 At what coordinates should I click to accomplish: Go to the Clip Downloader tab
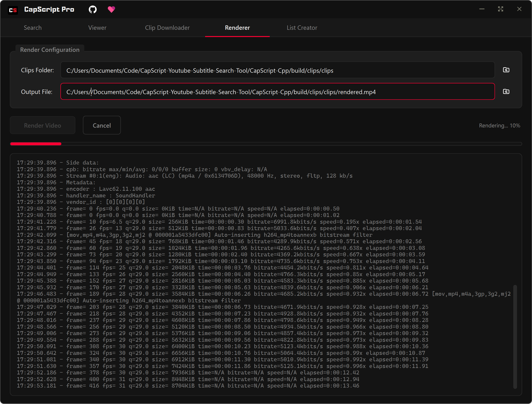pos(167,28)
